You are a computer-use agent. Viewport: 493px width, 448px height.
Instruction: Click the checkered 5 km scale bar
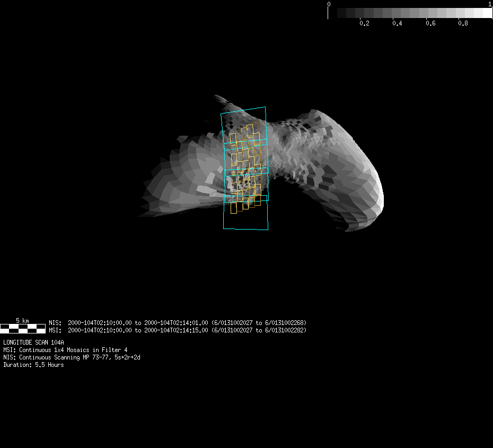[x=23, y=329]
